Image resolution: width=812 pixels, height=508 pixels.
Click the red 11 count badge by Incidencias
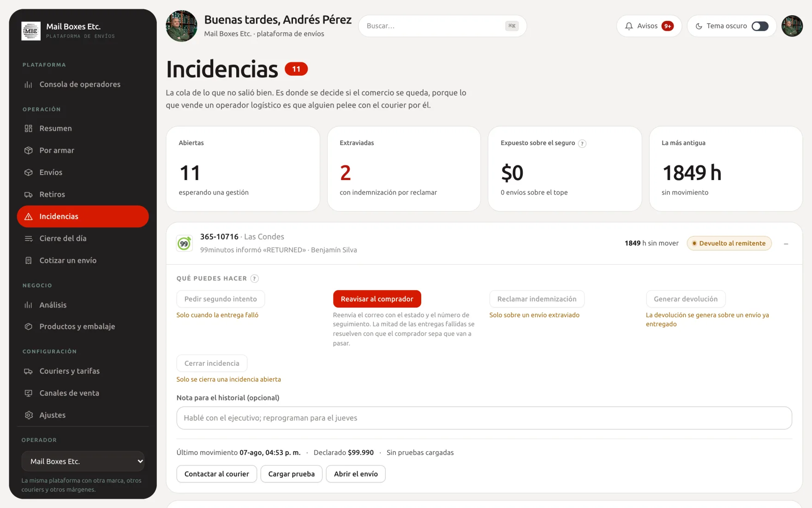[x=296, y=69]
